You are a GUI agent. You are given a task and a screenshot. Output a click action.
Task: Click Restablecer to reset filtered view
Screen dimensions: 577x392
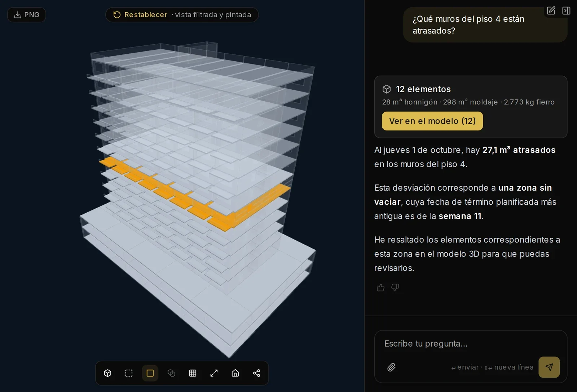pyautogui.click(x=140, y=15)
